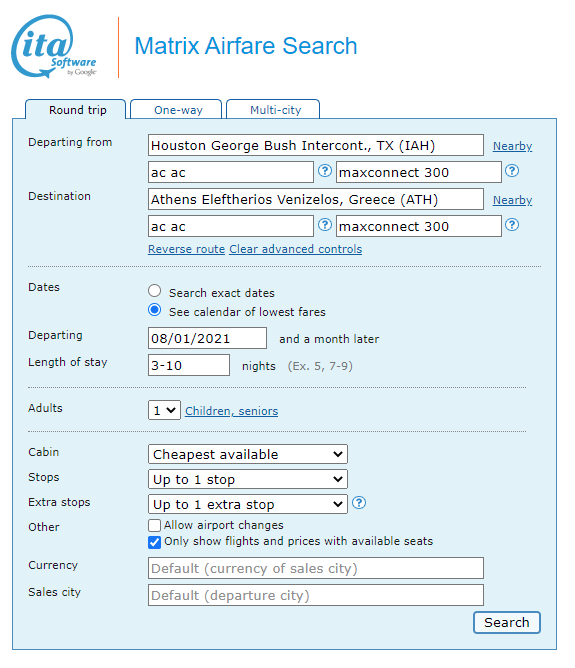Viewport: 575px width, 668px height.
Task: Open help icon beside destination maxconnect field
Action: tap(512, 225)
